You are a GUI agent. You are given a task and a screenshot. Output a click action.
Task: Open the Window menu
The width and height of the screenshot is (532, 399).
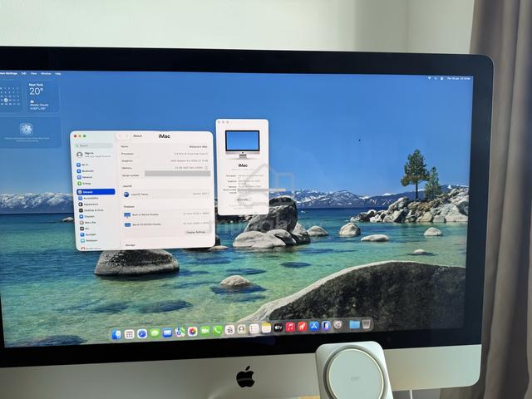(x=46, y=74)
